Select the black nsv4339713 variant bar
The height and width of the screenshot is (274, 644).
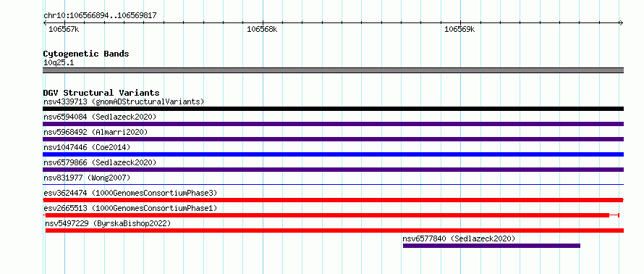(333, 109)
